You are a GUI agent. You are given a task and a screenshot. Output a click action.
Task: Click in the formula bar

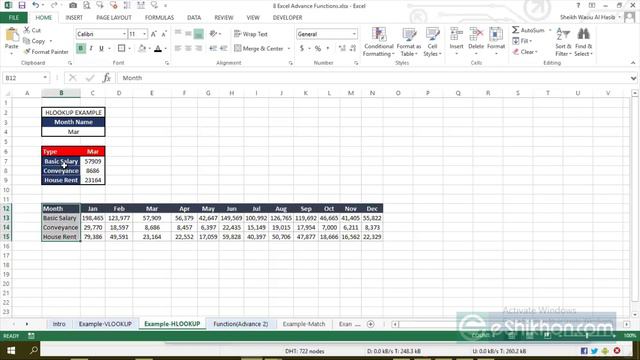tap(373, 78)
